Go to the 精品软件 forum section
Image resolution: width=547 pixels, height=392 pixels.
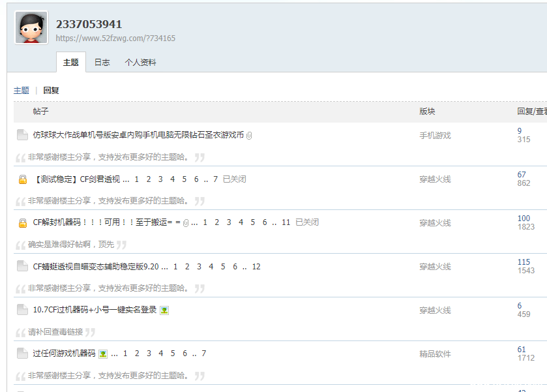[x=435, y=354]
